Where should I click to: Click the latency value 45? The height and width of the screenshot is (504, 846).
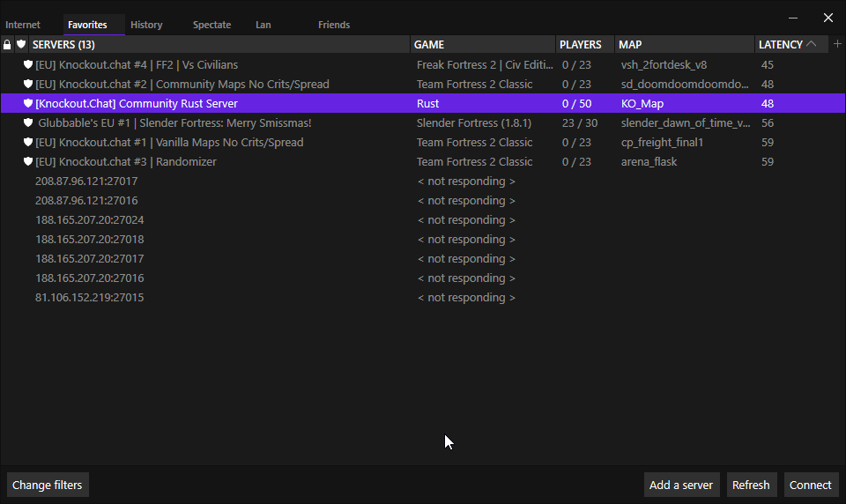(x=768, y=64)
